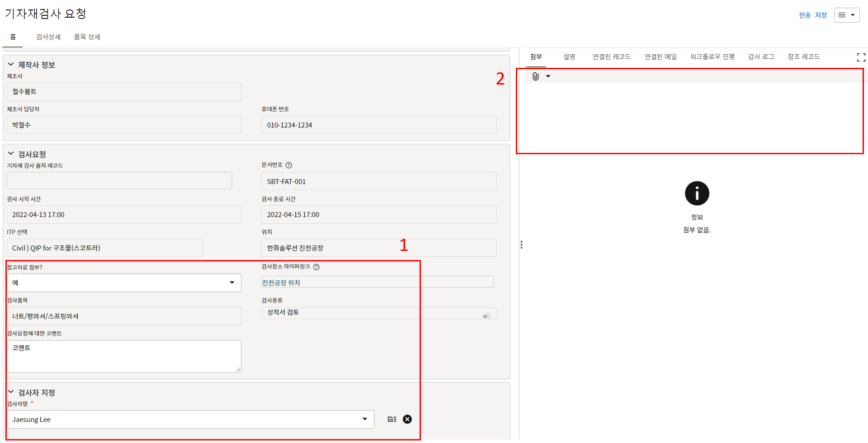Open the hamburger menu dropdown
Image resolution: width=868 pixels, height=443 pixels.
(846, 15)
